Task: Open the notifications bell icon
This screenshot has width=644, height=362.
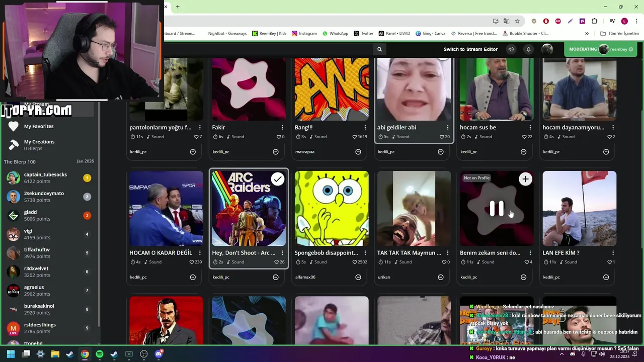Action: (x=528, y=49)
